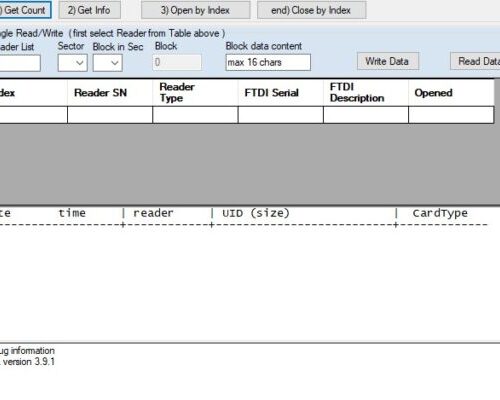Click the 'CardType' log header text
Viewport: 500px width, 400px height.
[x=440, y=213]
